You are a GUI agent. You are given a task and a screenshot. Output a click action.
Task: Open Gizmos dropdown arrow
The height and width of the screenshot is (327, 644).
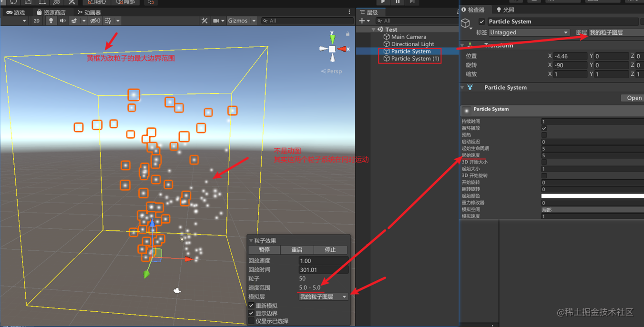click(254, 21)
